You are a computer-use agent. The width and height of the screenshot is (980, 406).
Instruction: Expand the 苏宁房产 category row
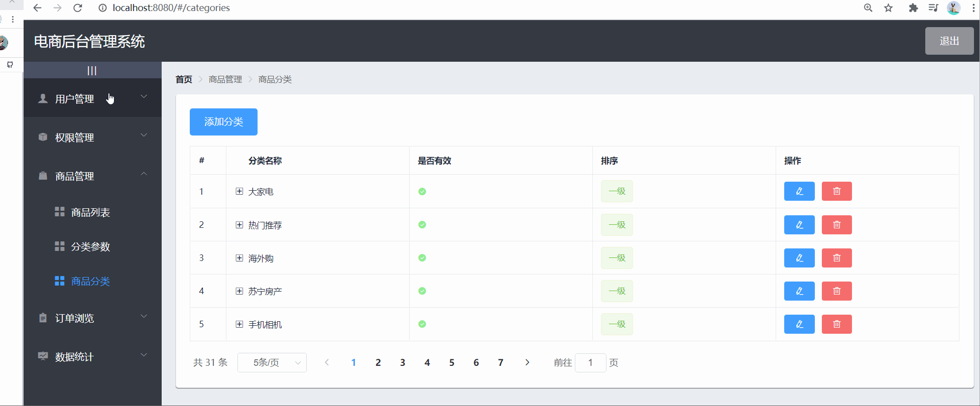239,291
